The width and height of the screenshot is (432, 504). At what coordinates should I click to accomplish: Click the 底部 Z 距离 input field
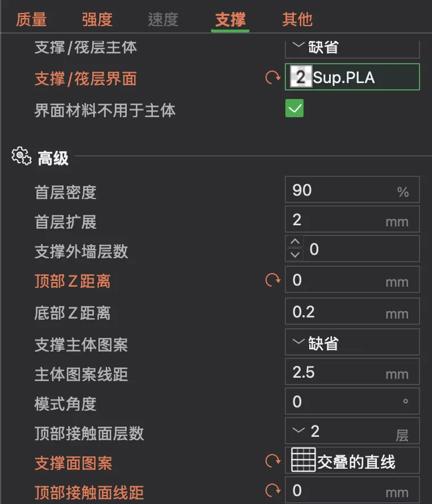[352, 312]
